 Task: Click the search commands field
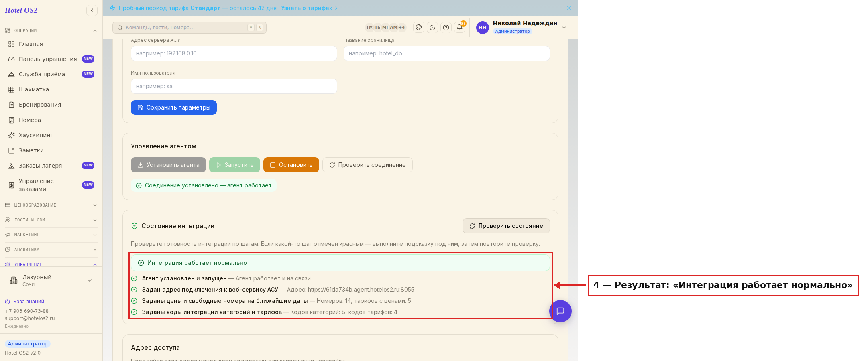point(189,28)
